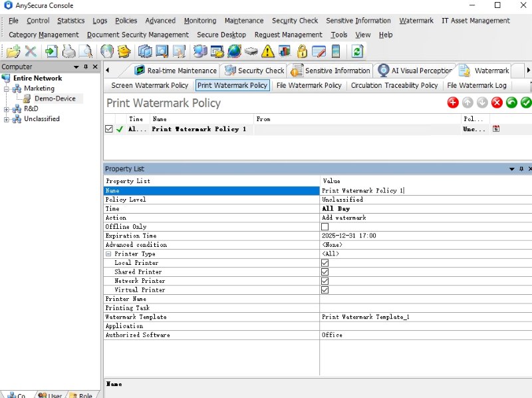The height and width of the screenshot is (398, 532).
Task: Click the yellow warning triangle toolbar icon
Action: [268, 51]
